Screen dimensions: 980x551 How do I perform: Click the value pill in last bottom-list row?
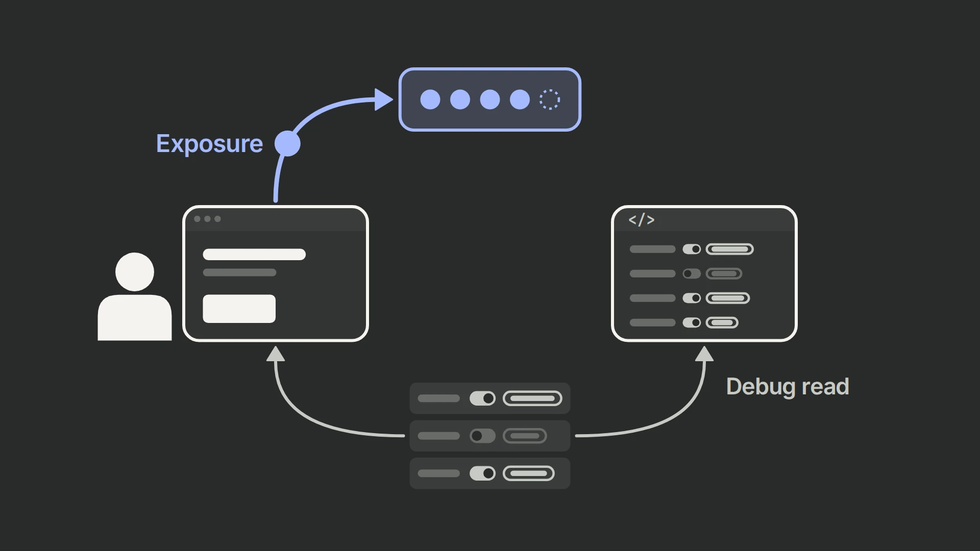coord(528,473)
